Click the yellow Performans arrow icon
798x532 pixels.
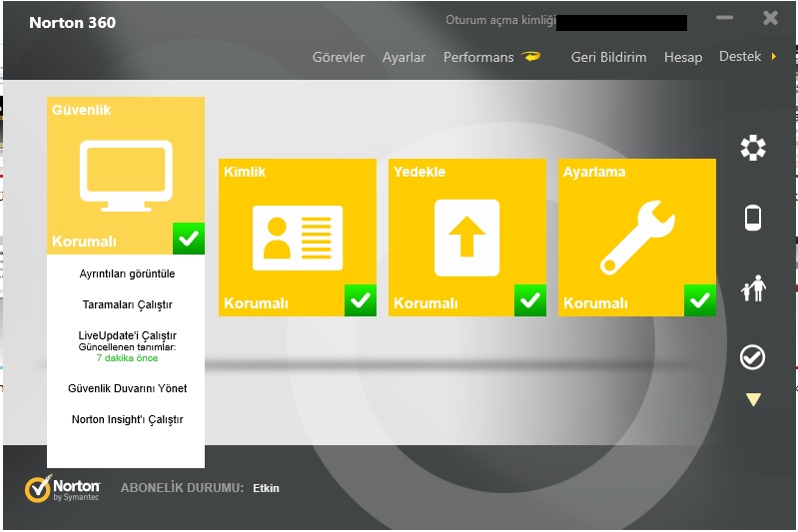(x=531, y=57)
